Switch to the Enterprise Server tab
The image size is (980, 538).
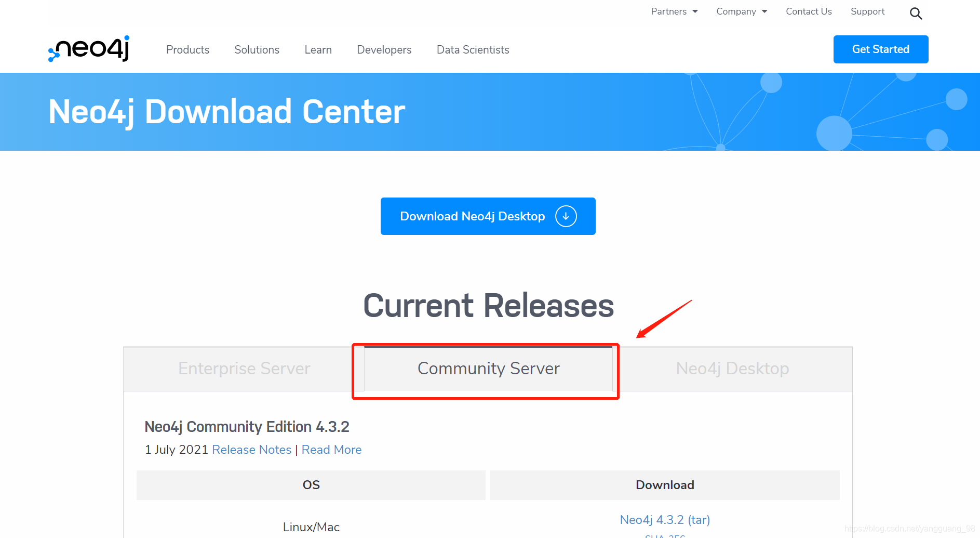[244, 369]
